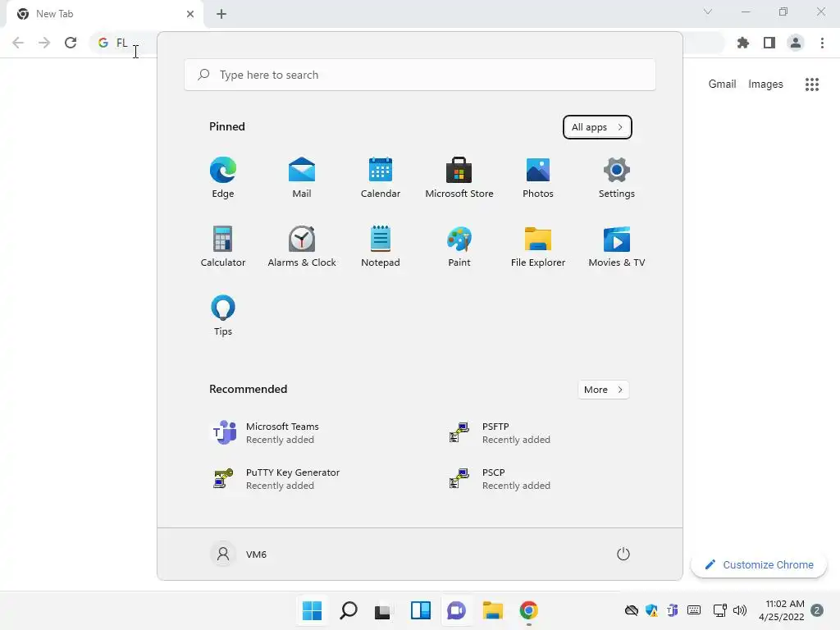This screenshot has height=630, width=840.
Task: Open Google apps grid
Action: [x=812, y=84]
